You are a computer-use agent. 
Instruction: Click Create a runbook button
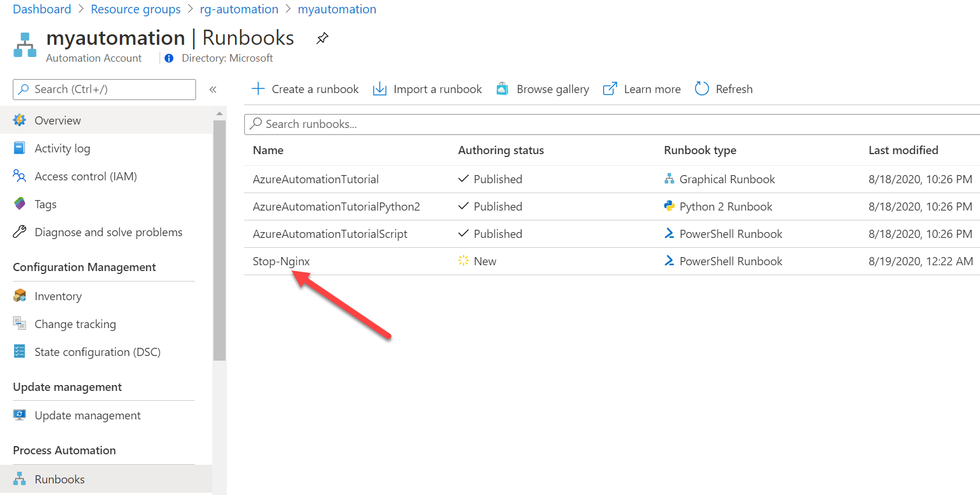[305, 89]
